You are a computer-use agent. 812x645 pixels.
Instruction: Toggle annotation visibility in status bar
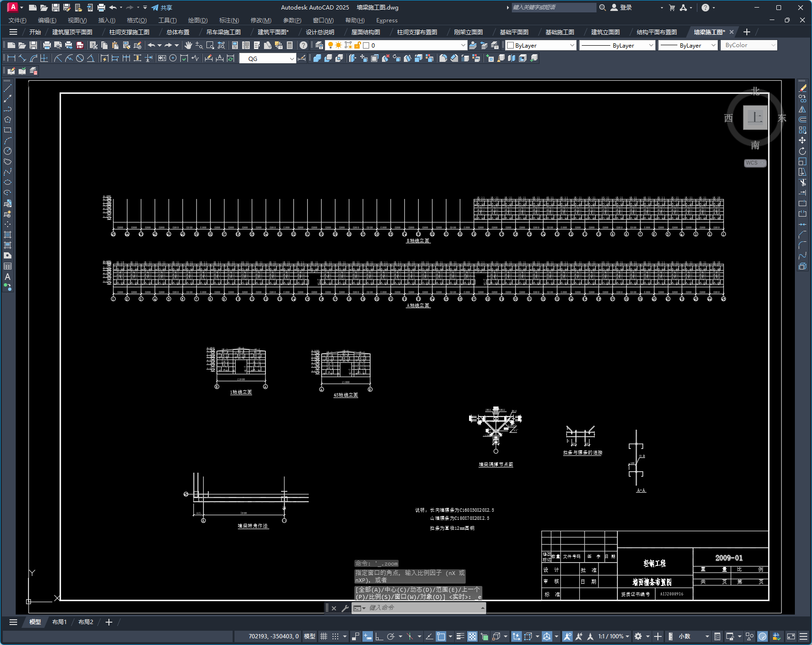click(567, 636)
